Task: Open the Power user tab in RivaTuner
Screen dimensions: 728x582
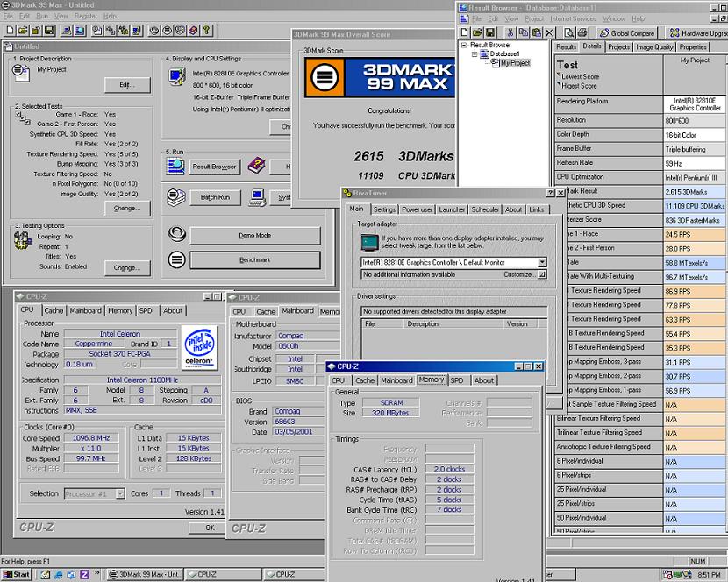Action: coord(417,209)
